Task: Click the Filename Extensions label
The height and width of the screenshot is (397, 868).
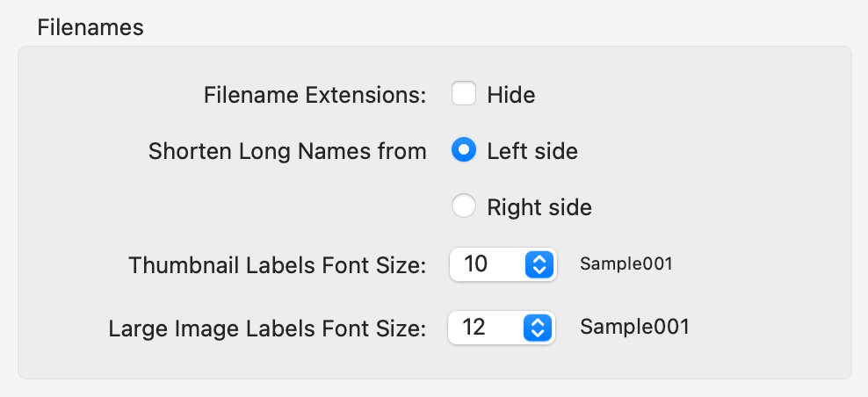Action: coord(315,94)
